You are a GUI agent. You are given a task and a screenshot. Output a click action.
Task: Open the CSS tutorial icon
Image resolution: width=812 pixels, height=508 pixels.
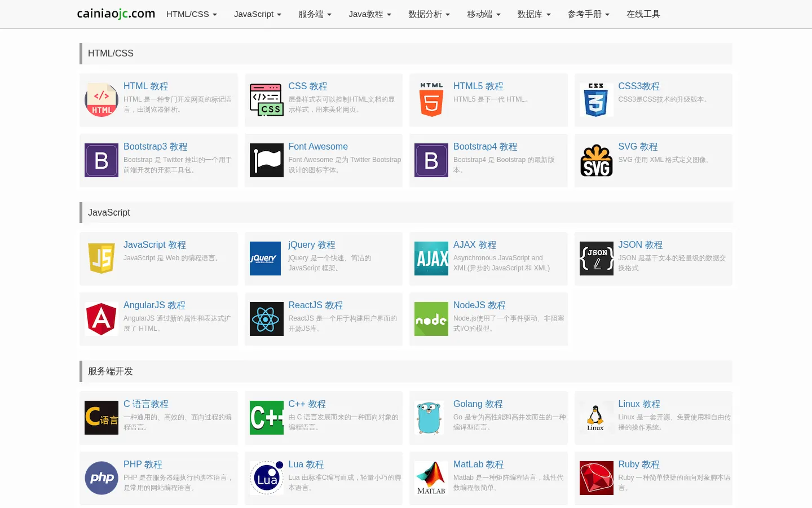coord(267,100)
